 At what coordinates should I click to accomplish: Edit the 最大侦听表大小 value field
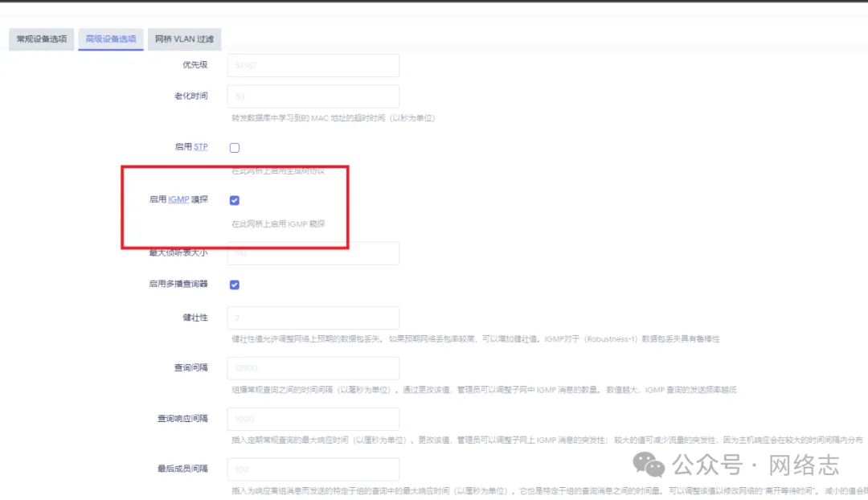coord(313,252)
